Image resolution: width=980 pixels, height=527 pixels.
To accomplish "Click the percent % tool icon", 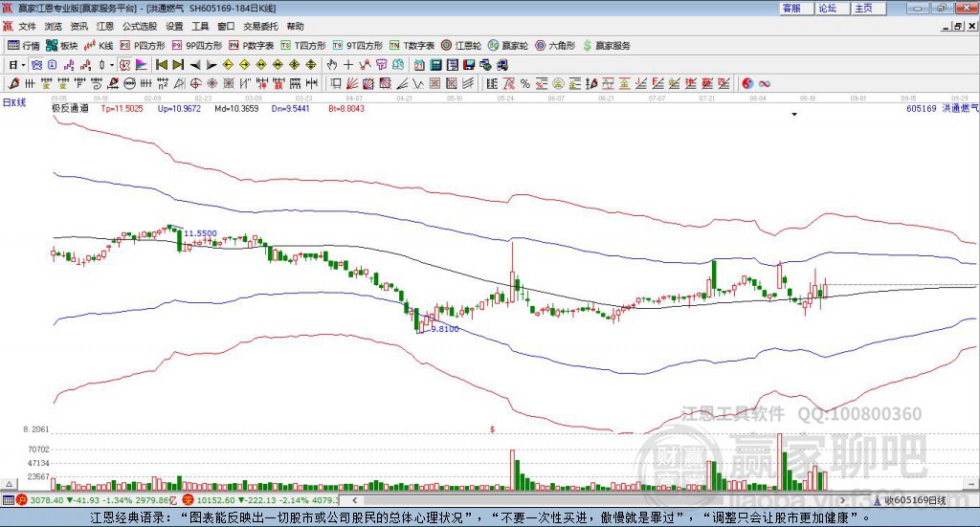I will (x=525, y=83).
